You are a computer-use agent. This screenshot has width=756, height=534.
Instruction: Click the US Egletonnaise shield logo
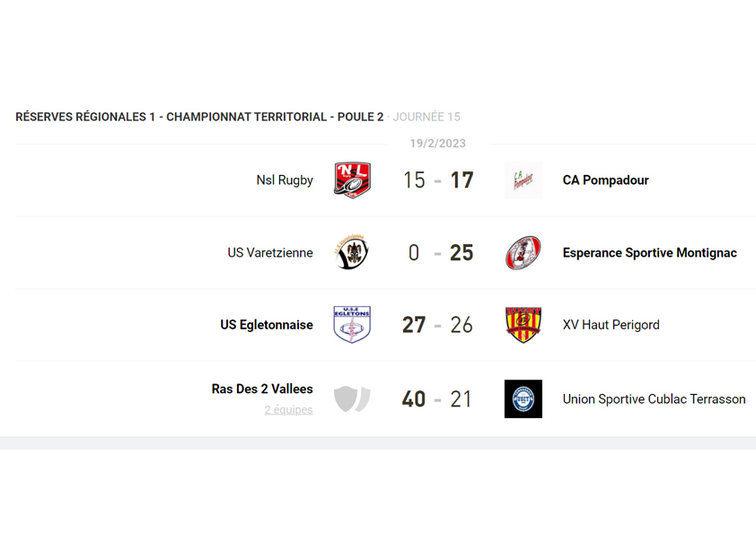point(352,325)
